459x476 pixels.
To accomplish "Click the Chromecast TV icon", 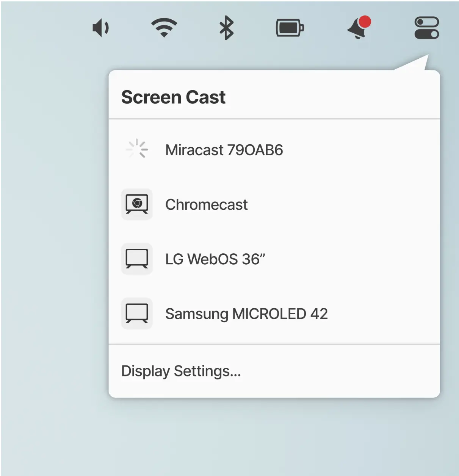I will [x=137, y=204].
